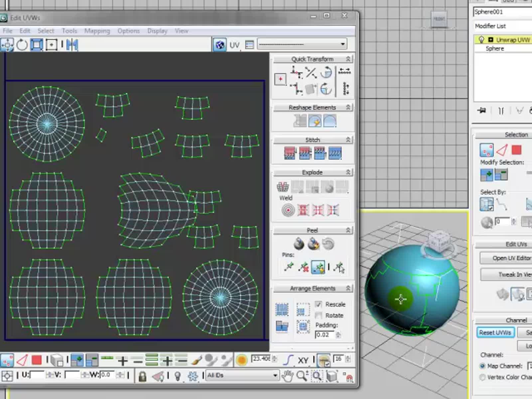Open the texture map dropdown list
The width and height of the screenshot is (532, 399).
pos(342,44)
